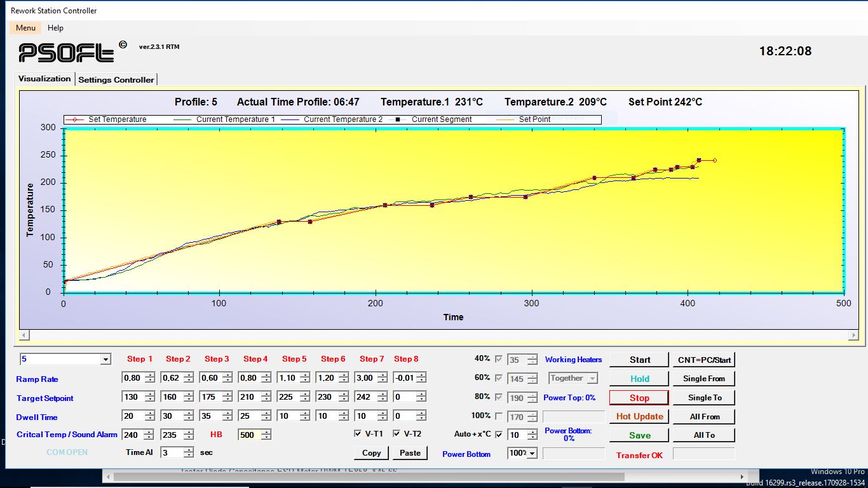Toggle the V-T2 checkbox
This screenshot has height=488, width=868.
397,434
